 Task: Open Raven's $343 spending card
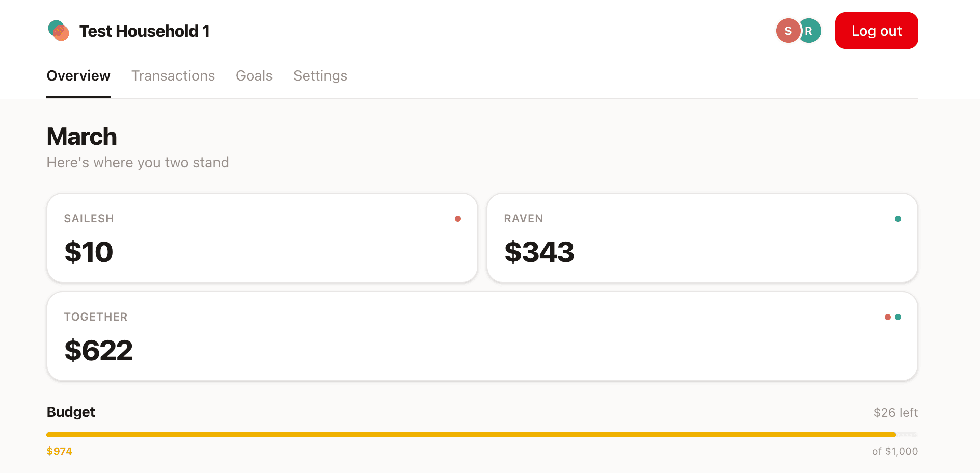coord(703,238)
